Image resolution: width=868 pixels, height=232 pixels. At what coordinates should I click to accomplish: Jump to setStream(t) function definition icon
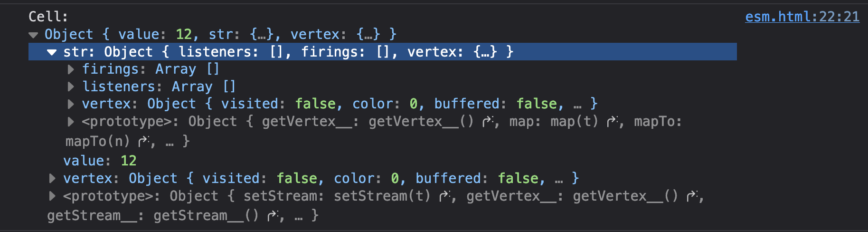pos(445,196)
